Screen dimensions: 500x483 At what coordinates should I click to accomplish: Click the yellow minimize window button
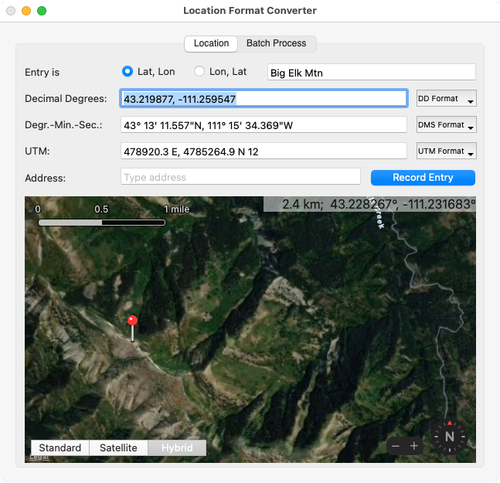pyautogui.click(x=26, y=11)
